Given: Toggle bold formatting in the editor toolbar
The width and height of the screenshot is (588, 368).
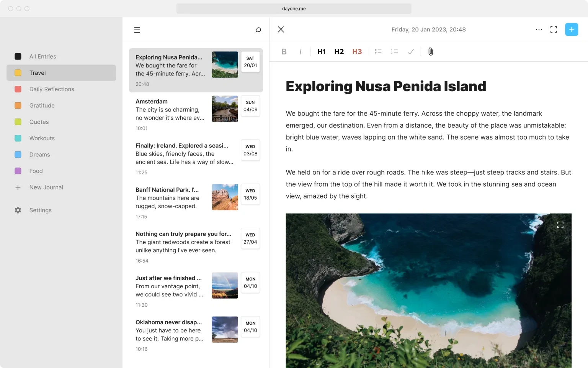Looking at the screenshot, I should pyautogui.click(x=284, y=52).
